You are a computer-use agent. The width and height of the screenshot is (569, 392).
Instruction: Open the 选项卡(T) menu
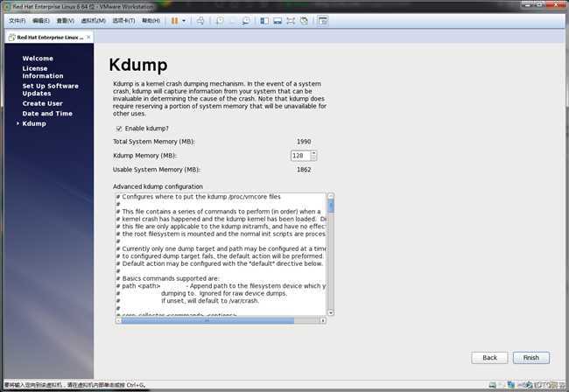123,21
